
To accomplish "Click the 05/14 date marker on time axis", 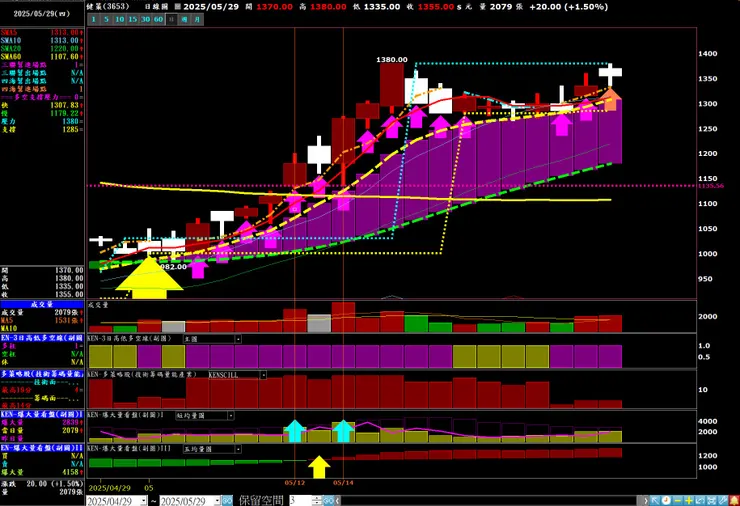I will [343, 483].
